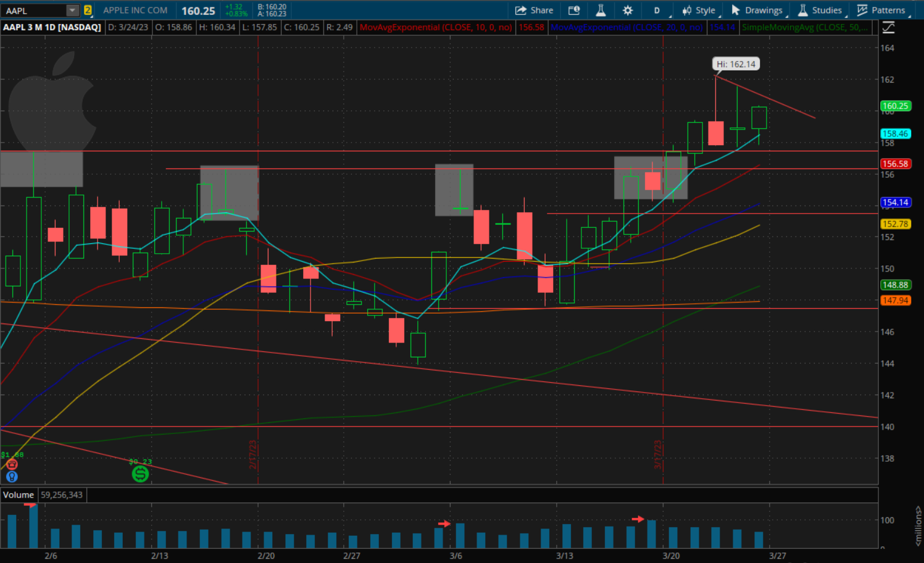The image size is (924, 563).
Task: Click the blue lightbulb event icon
Action: 12,477
